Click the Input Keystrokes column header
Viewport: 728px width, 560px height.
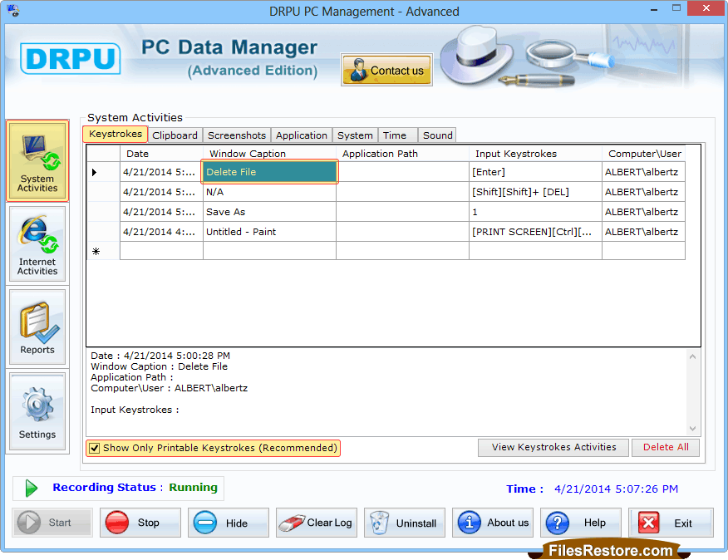[x=535, y=154]
